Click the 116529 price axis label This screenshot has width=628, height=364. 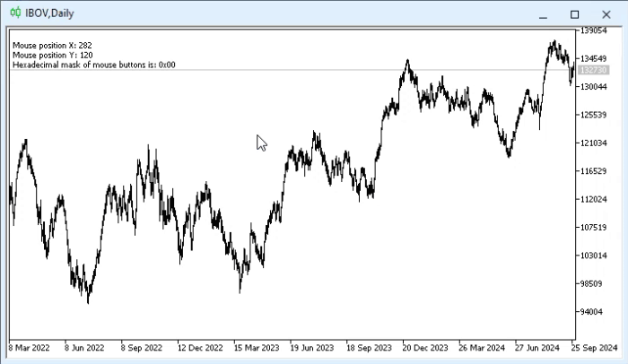pyautogui.click(x=594, y=171)
